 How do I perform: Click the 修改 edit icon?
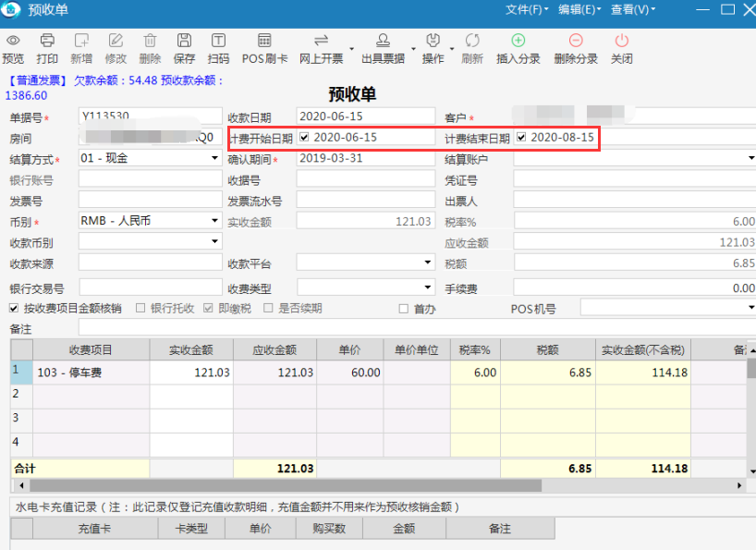[x=116, y=41]
